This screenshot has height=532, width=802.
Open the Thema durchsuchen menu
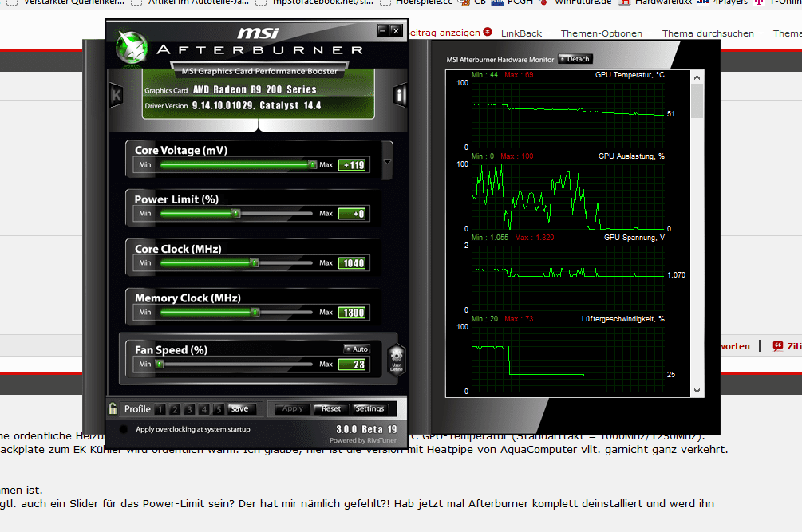point(708,33)
